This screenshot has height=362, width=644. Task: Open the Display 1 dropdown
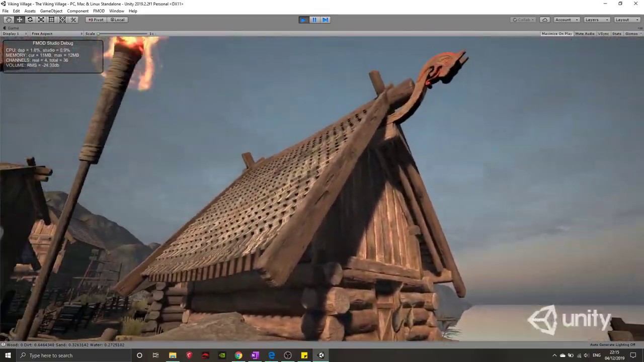click(14, 34)
